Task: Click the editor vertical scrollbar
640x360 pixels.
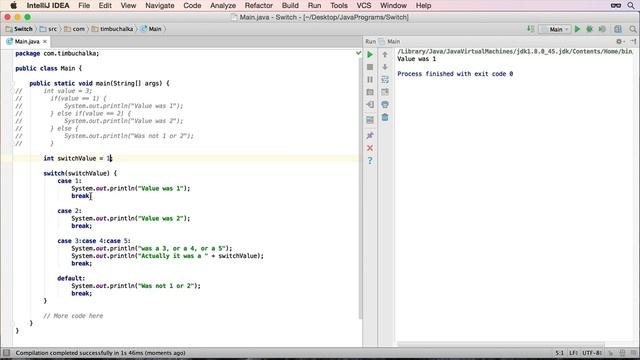Action: pos(360,188)
